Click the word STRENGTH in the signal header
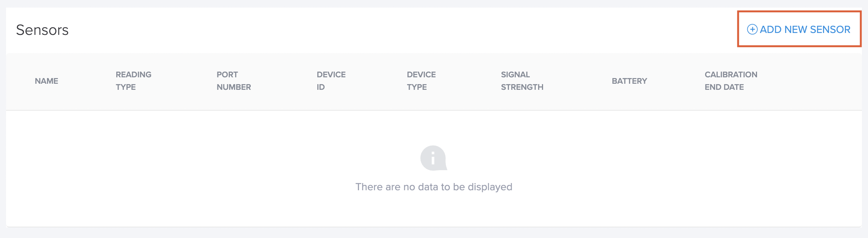The width and height of the screenshot is (868, 238). [522, 87]
